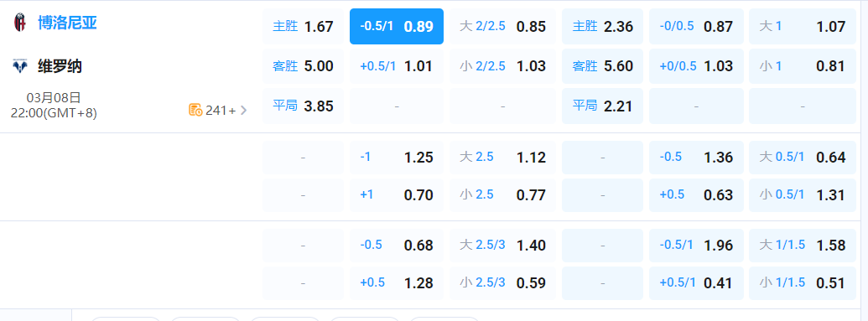Pick the -1 handicap at 1.25
The image size is (868, 321).
click(397, 158)
